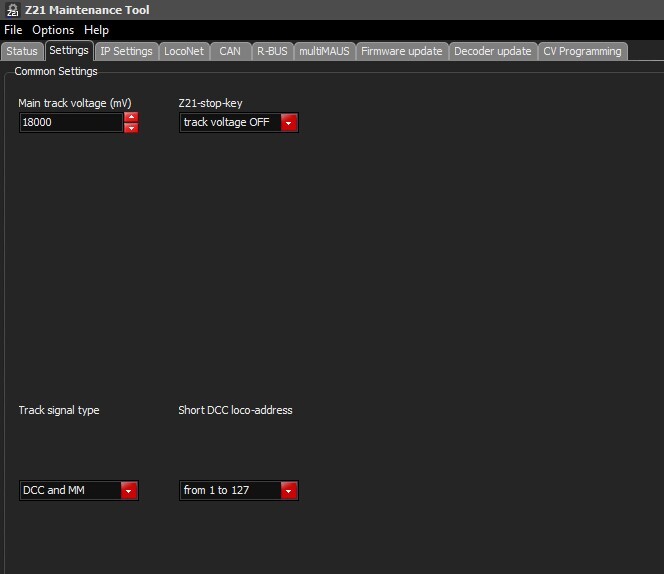The height and width of the screenshot is (574, 664).
Task: Click the 'Short DCC loco-address' label
Action: 235,410
